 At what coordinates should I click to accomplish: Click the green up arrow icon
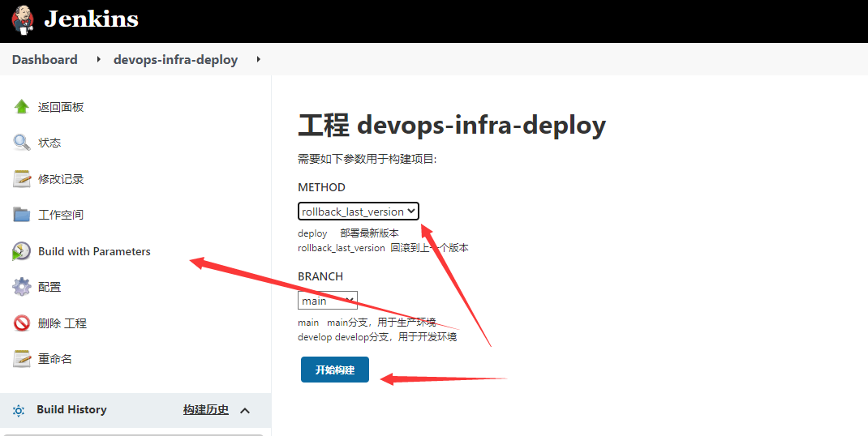[x=22, y=107]
